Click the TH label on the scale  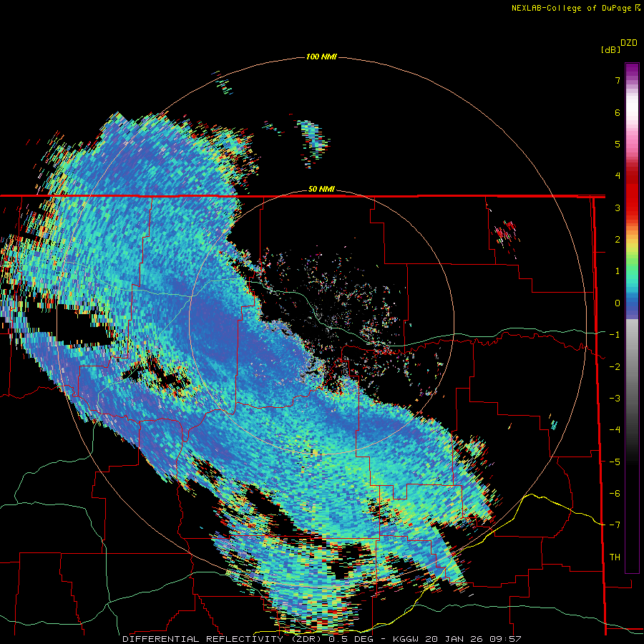(x=615, y=557)
